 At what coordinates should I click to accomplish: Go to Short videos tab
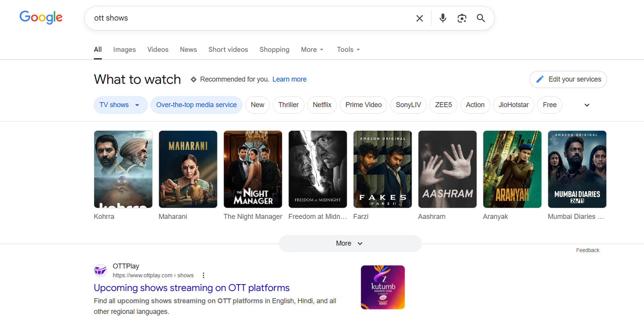pyautogui.click(x=228, y=50)
